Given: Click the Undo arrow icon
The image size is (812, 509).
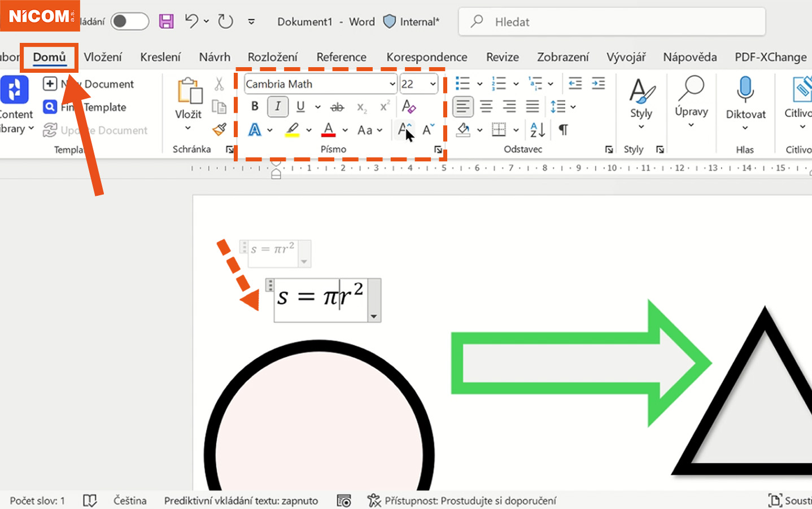Looking at the screenshot, I should point(191,21).
